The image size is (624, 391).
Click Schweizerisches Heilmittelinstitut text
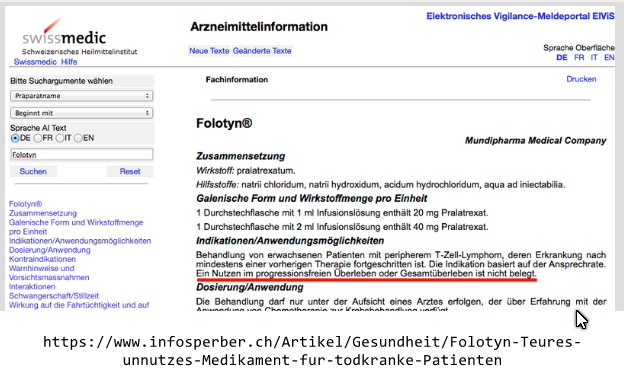pos(80,52)
